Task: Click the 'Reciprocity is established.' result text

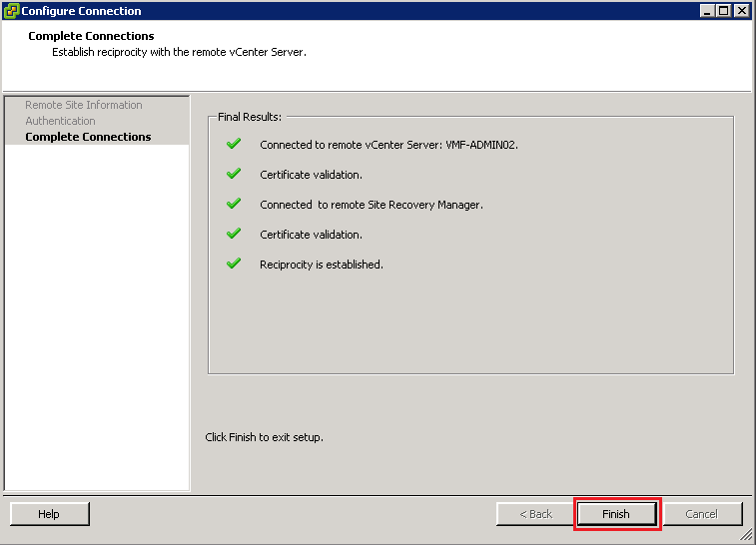Action: tap(321, 265)
